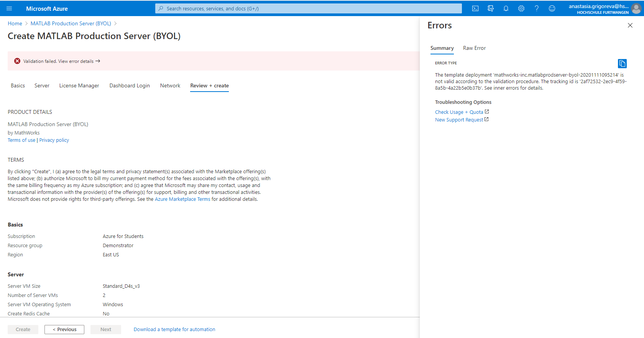The image size is (644, 338).
Task: Search resources, services, and docs field
Action: coord(309,8)
